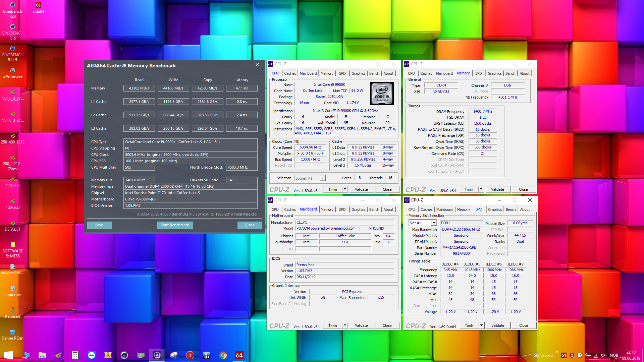Open the volume control in system tray

(x=603, y=355)
